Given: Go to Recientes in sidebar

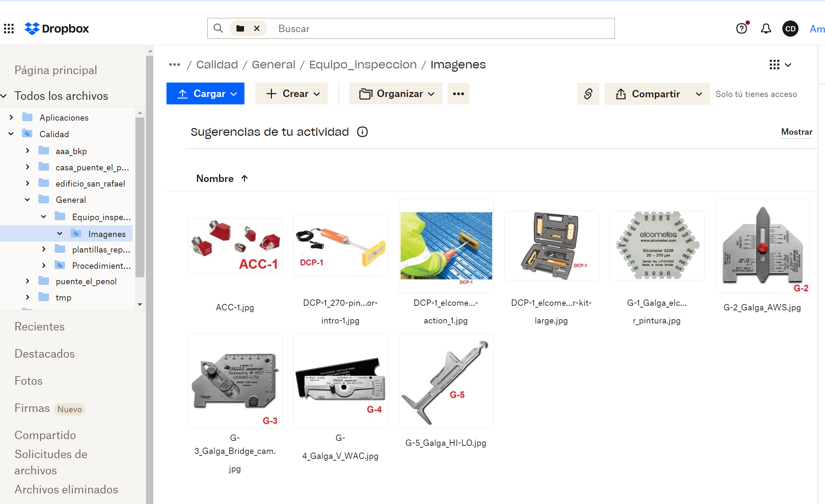Looking at the screenshot, I should click(x=40, y=327).
